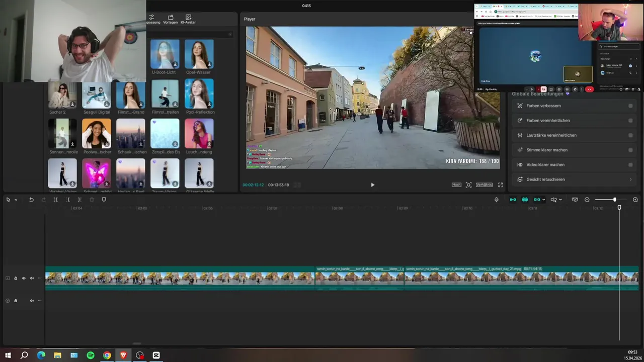Image resolution: width=644 pixels, height=362 pixels.
Task: Open the selection tool dropdown arrow
Action: point(16,200)
